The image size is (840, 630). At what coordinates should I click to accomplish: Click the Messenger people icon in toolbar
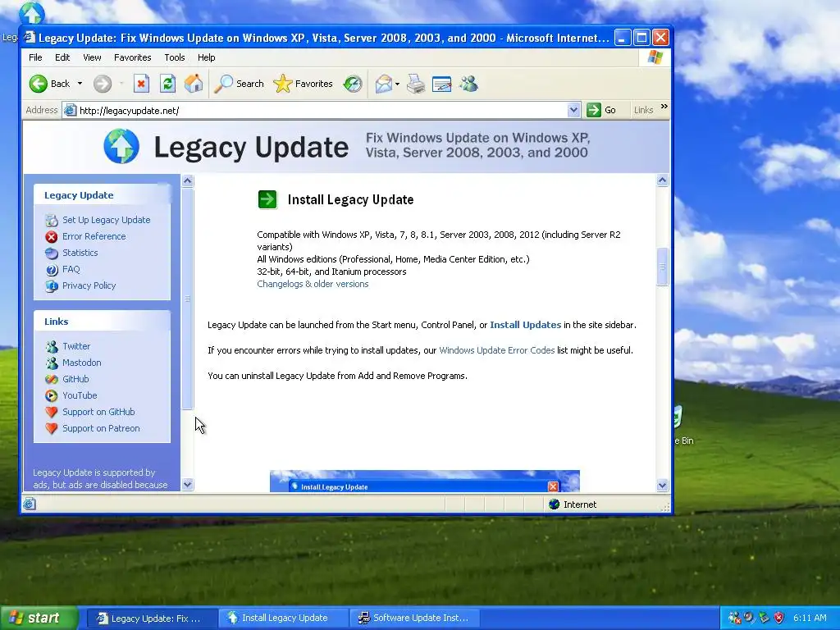coord(468,84)
